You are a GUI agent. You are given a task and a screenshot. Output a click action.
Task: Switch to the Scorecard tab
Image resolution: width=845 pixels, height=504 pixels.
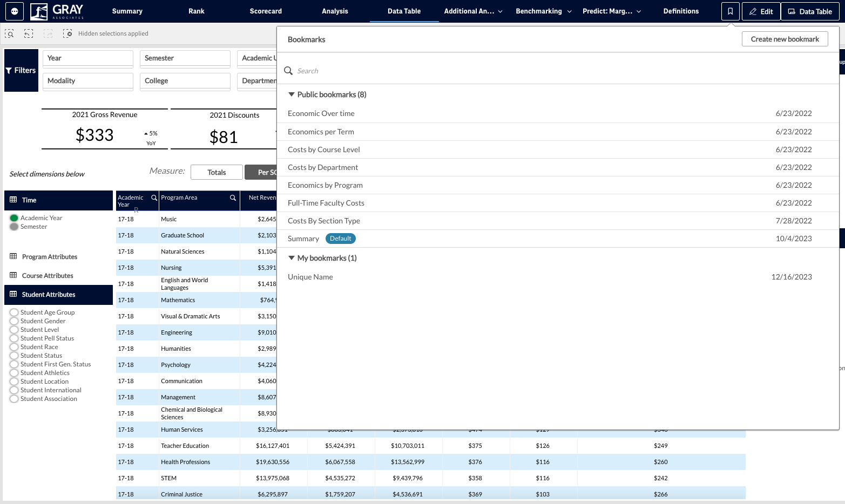266,11
